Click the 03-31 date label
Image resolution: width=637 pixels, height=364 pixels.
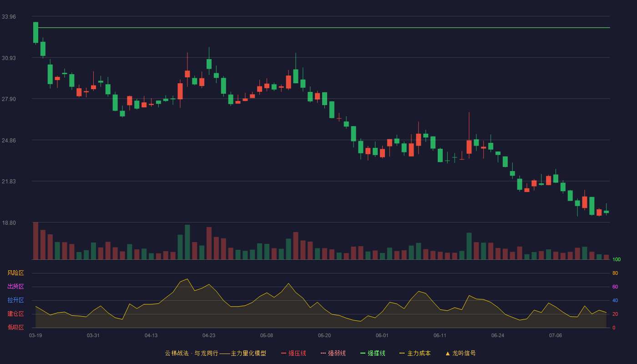pos(93,335)
